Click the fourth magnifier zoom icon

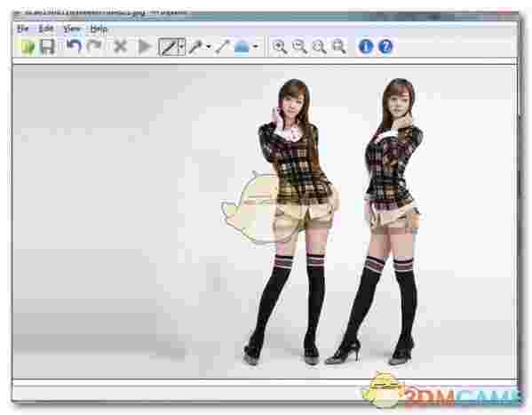coord(339,47)
